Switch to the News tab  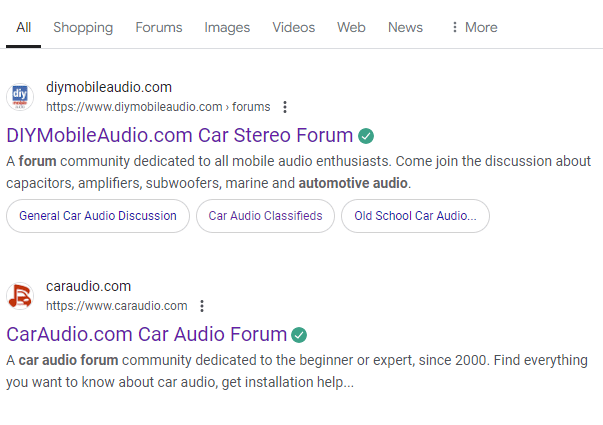405,27
